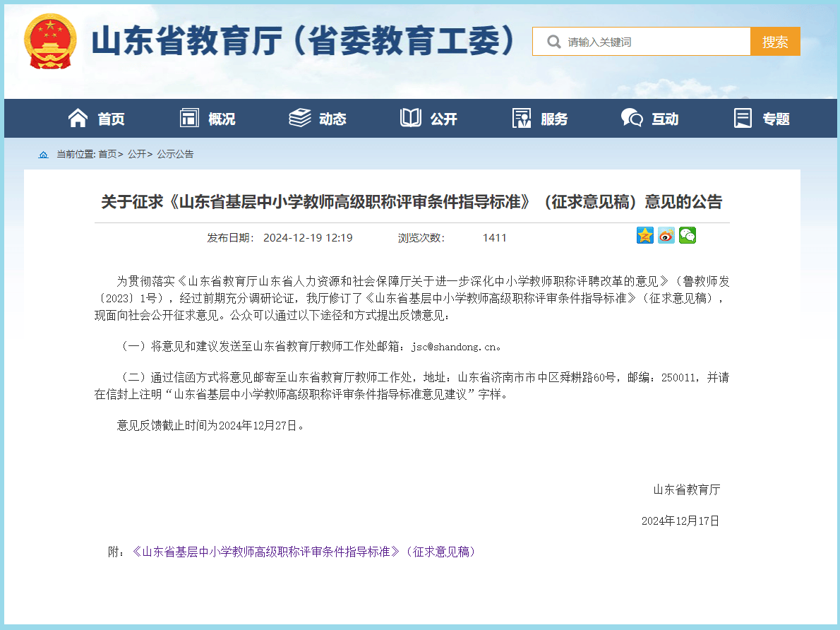Image resolution: width=840 pixels, height=630 pixels.
Task: Click the view count 1411
Action: point(494,237)
